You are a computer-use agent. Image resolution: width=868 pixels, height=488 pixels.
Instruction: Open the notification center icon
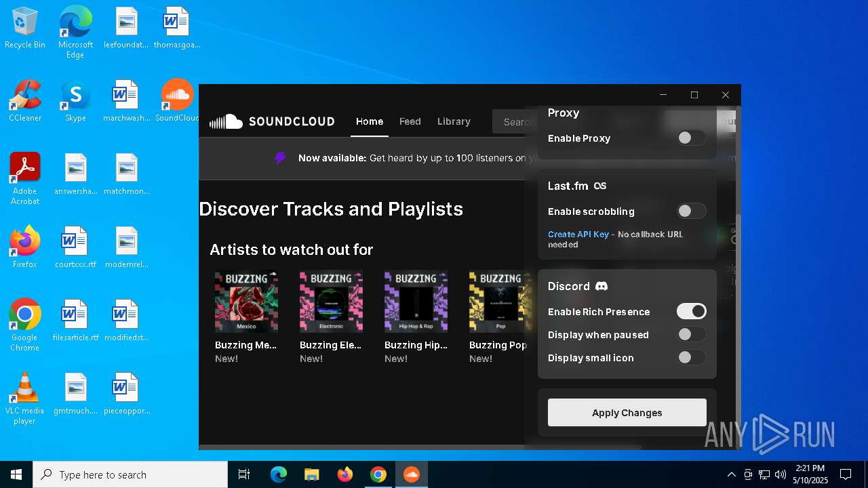(x=846, y=474)
